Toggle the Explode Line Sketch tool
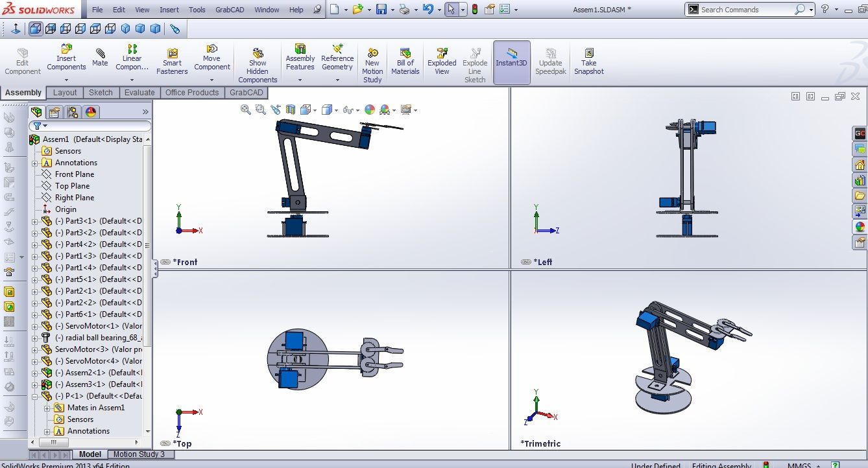Image resolution: width=868 pixels, height=468 pixels. pos(475,63)
